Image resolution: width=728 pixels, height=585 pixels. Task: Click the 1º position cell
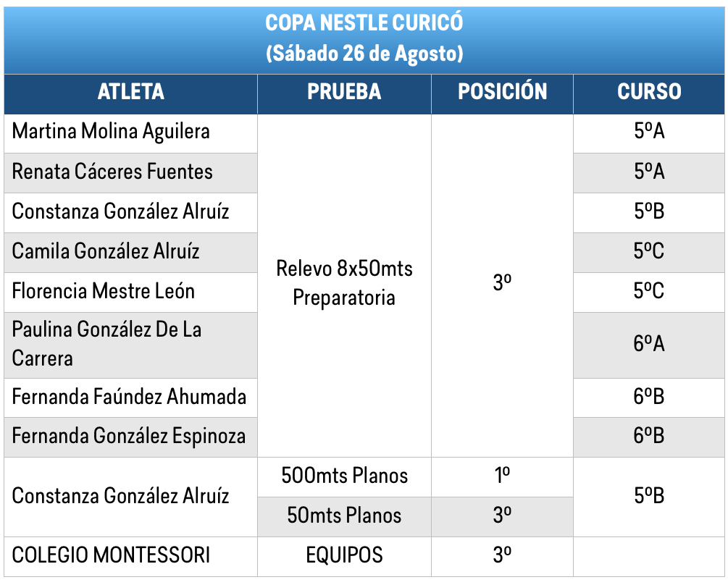(503, 477)
